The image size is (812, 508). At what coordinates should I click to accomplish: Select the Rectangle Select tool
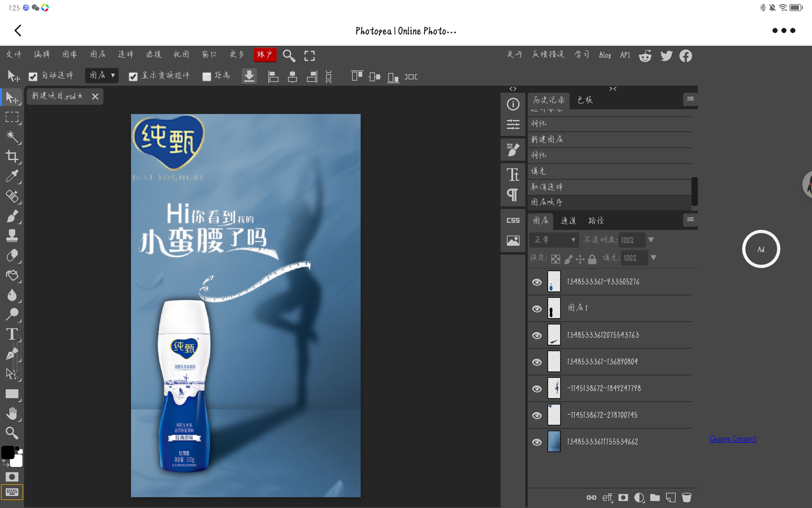click(x=12, y=117)
